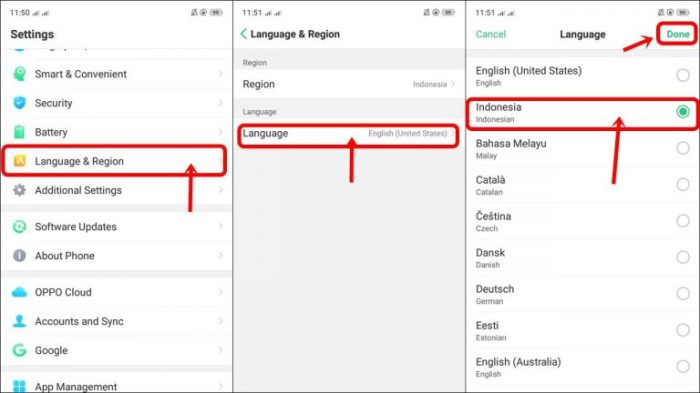
Task: Tap the Language & Region orange icon
Action: click(20, 161)
